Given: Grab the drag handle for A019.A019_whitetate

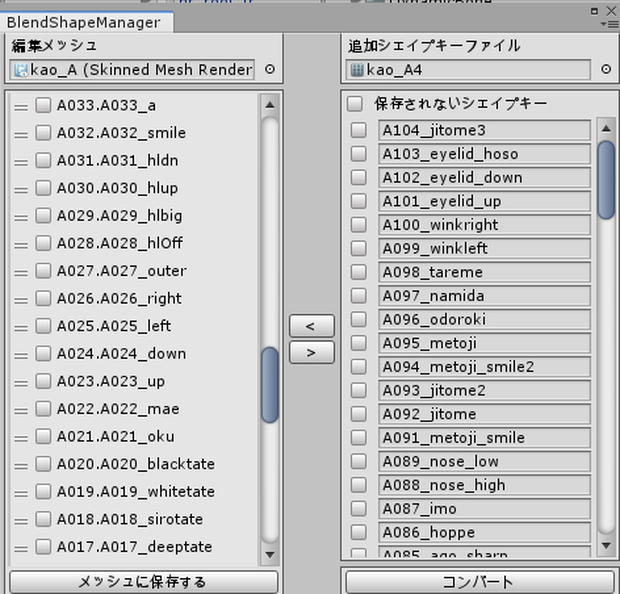Looking at the screenshot, I should pos(21,494).
